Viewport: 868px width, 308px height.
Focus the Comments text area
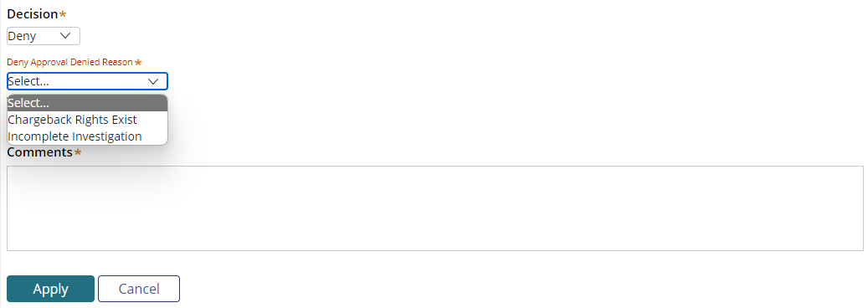click(434, 208)
